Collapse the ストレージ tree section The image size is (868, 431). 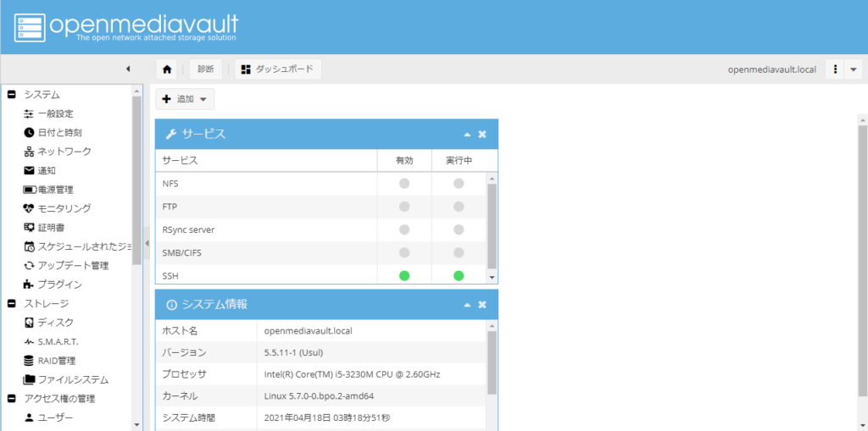click(12, 303)
